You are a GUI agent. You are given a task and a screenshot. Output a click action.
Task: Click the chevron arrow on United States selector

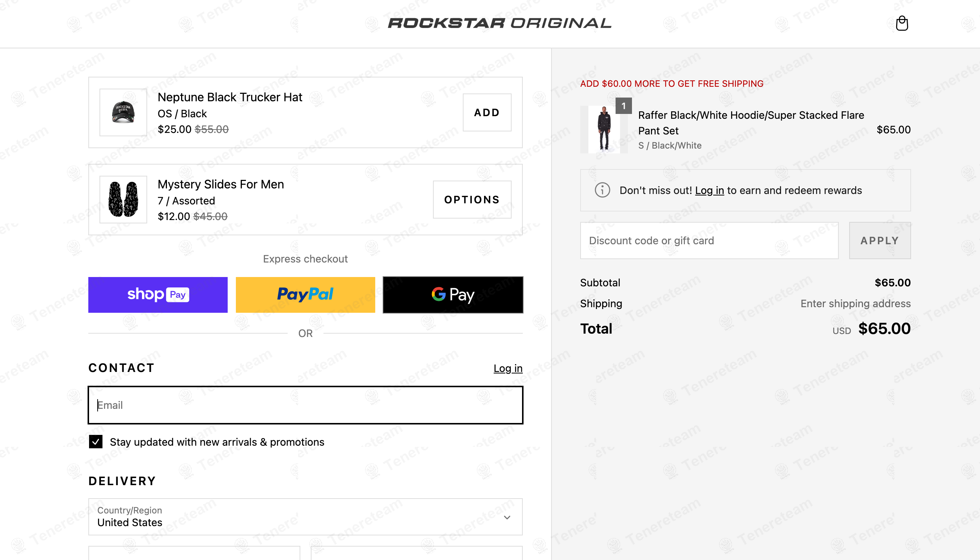[507, 517]
